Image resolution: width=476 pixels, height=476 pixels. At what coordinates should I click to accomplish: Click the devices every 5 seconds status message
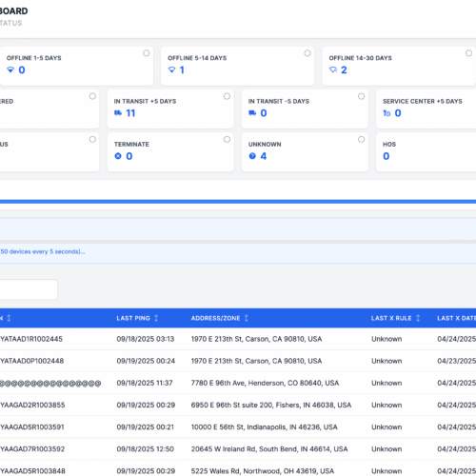pos(43,251)
